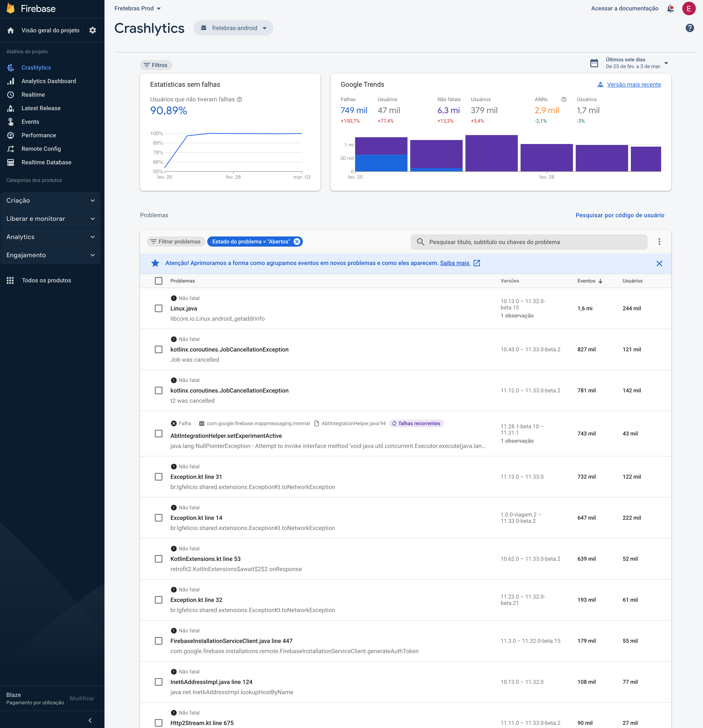Click the Filtros button
Screen dimensions: 703x728
point(156,65)
